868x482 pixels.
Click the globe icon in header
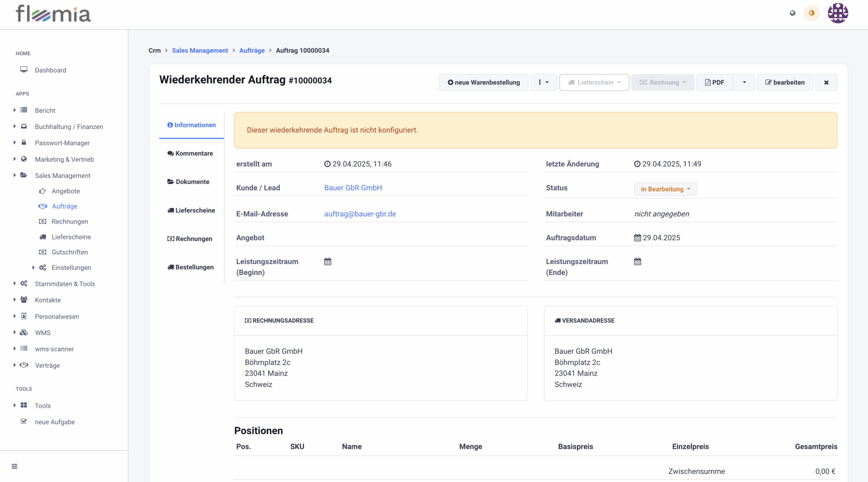click(x=792, y=13)
